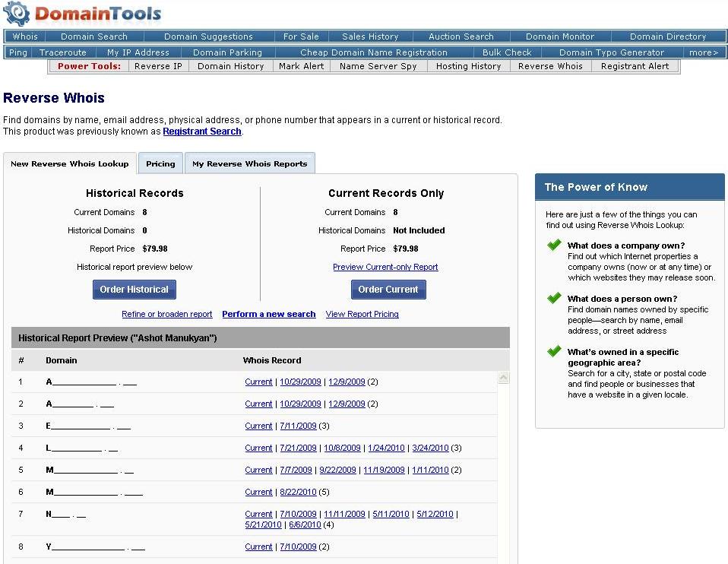This screenshot has height=564, width=728.
Task: Open Reverse IP in Power Tools
Action: (x=158, y=66)
